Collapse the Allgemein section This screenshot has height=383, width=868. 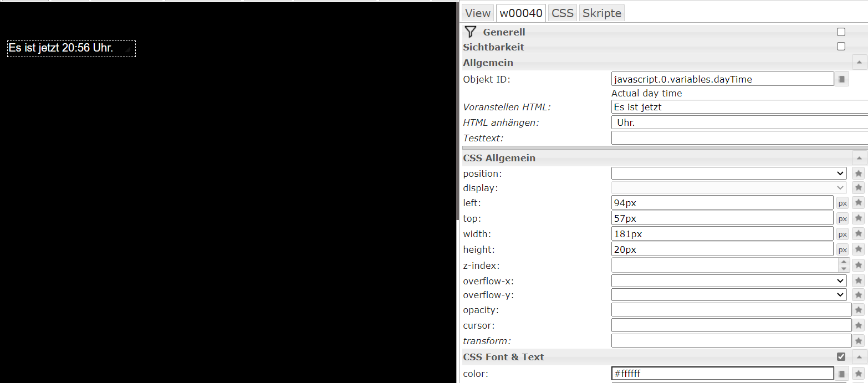[x=859, y=63]
